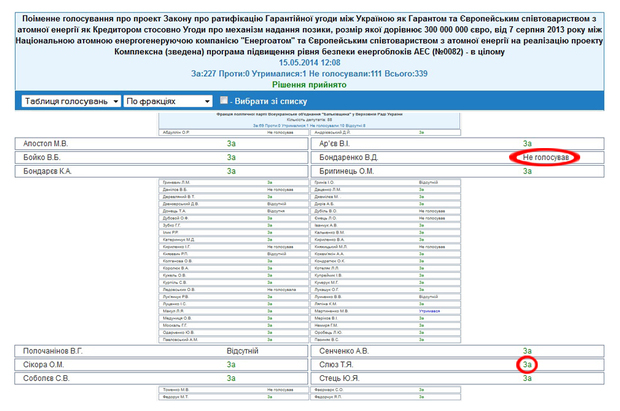Select deputy name Апостол М.В.
The width and height of the screenshot is (620, 411).
coord(46,144)
